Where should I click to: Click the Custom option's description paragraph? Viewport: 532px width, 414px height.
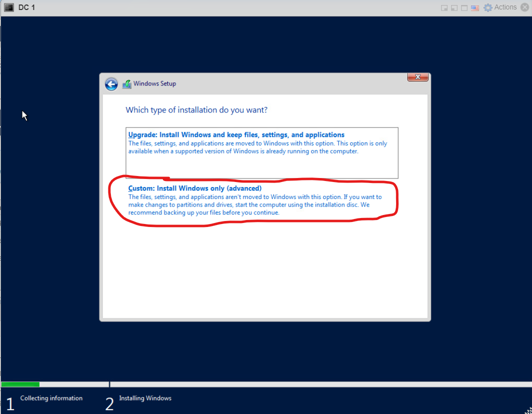coord(255,205)
